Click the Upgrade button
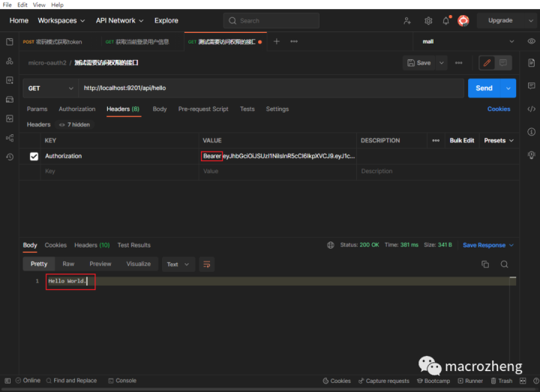The width and height of the screenshot is (540, 392). point(500,21)
